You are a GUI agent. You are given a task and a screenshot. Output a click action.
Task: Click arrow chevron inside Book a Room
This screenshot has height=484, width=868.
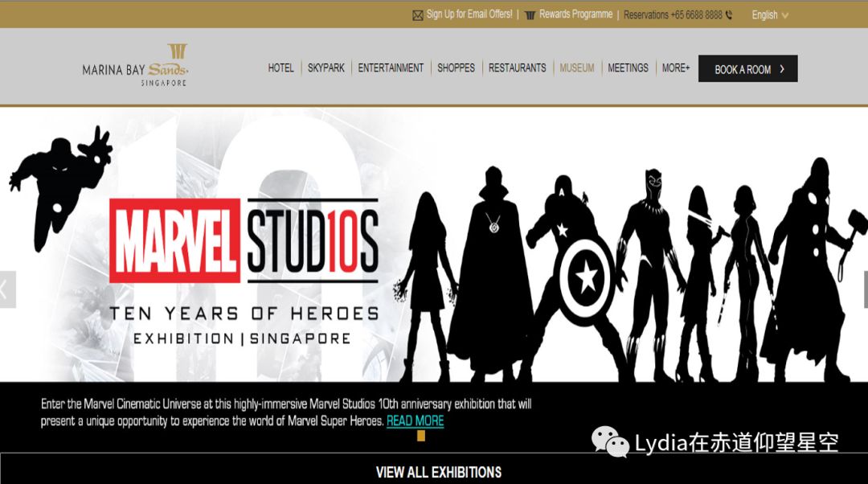point(782,69)
